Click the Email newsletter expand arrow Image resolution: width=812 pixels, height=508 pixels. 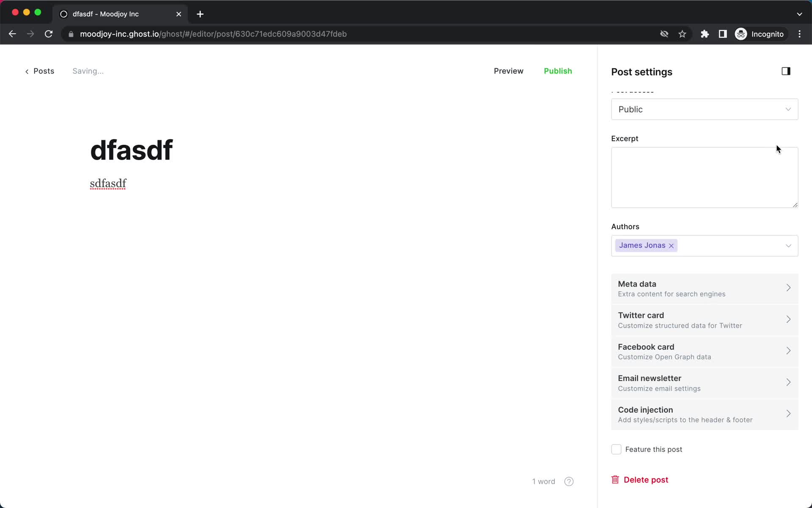coord(789,382)
